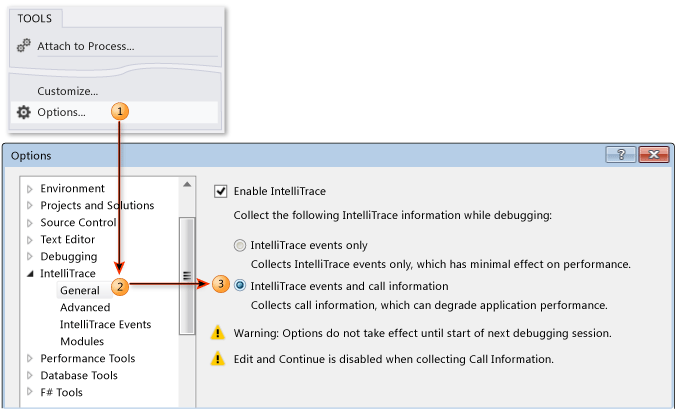Click 'Collects IntelliTrace events only' description

click(441, 264)
